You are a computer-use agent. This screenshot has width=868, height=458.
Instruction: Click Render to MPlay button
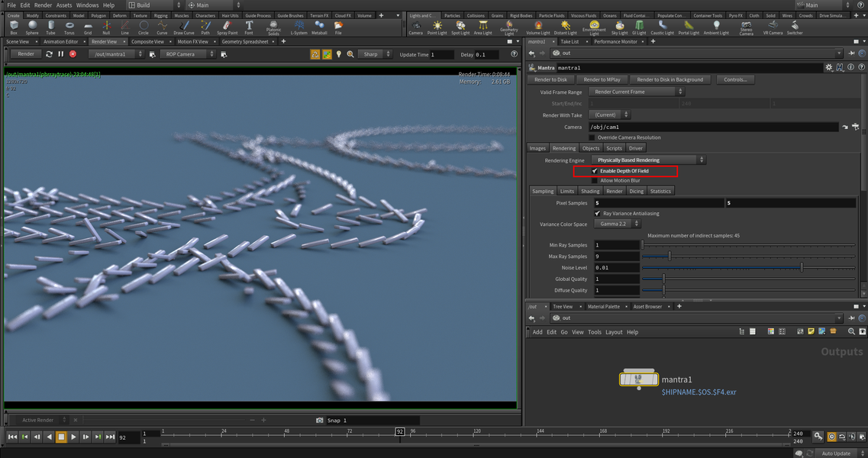602,79
